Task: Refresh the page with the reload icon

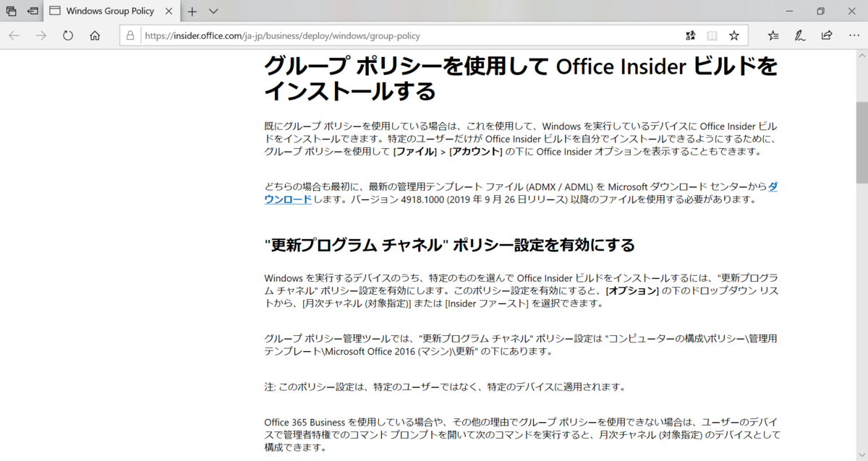Action: pyautogui.click(x=68, y=35)
